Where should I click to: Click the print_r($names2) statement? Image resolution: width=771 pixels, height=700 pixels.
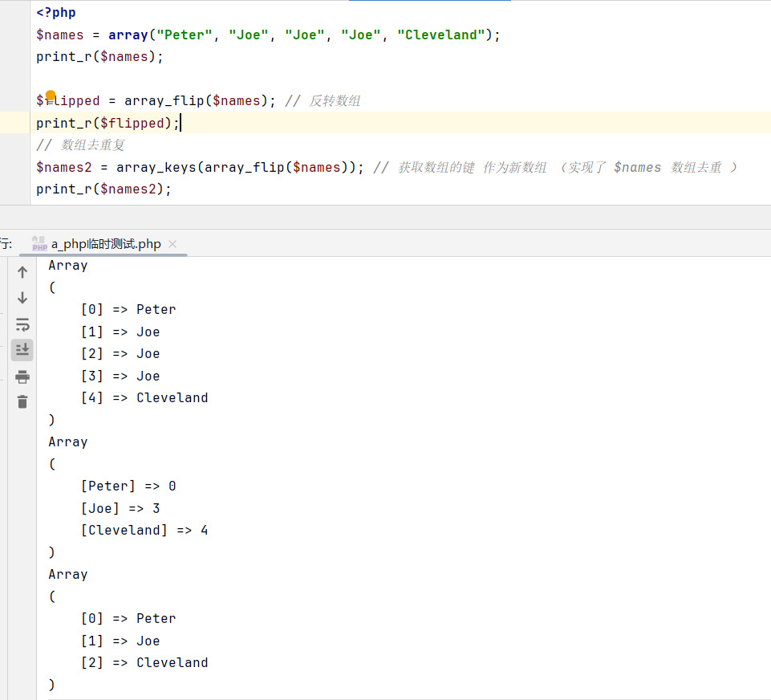pos(103,189)
